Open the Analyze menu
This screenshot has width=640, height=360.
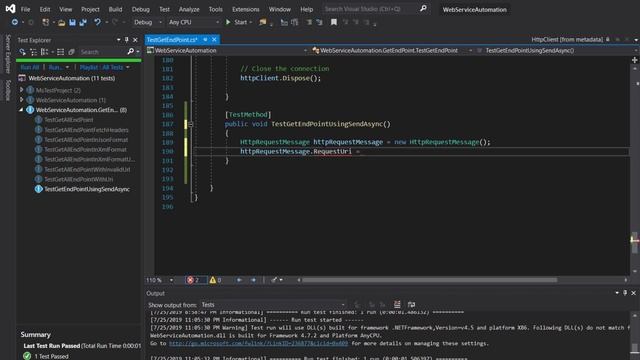189,9
